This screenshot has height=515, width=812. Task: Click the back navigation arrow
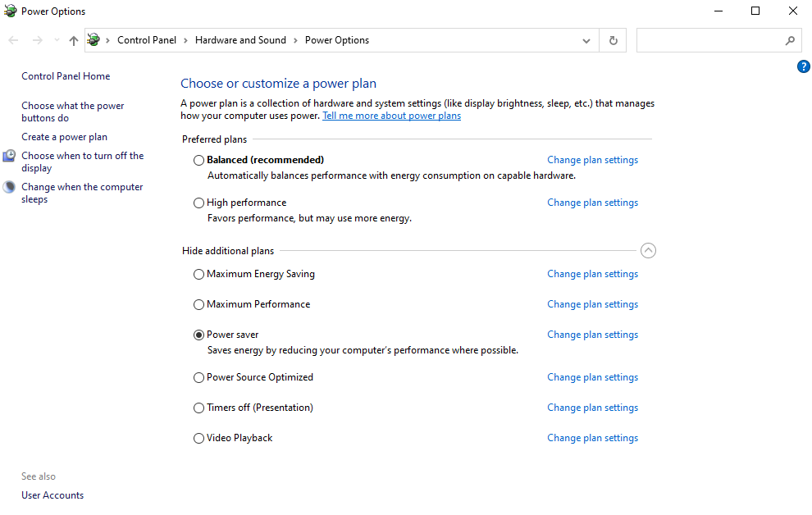coord(13,39)
